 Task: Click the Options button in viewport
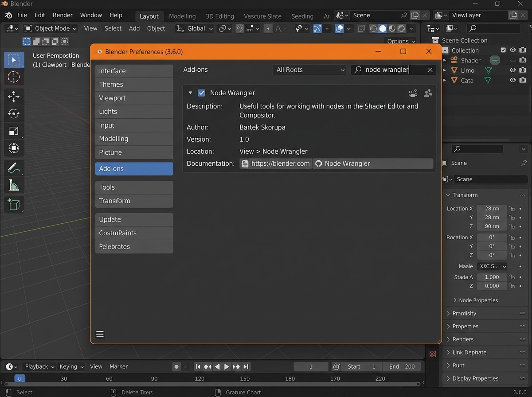(401, 41)
